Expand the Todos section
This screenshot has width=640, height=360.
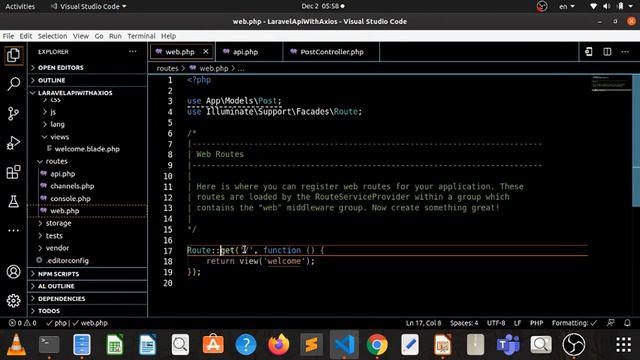(x=87, y=311)
